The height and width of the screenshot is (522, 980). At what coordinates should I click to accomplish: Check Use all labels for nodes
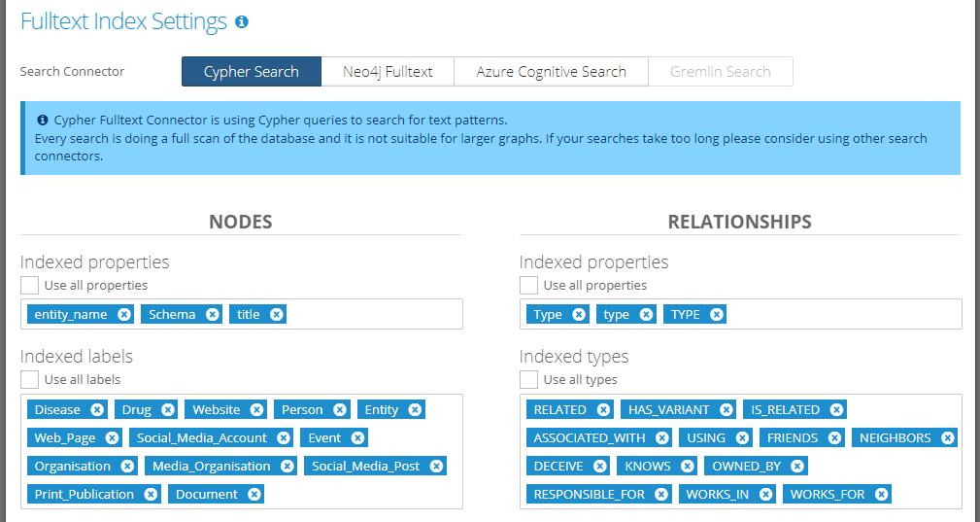click(30, 379)
